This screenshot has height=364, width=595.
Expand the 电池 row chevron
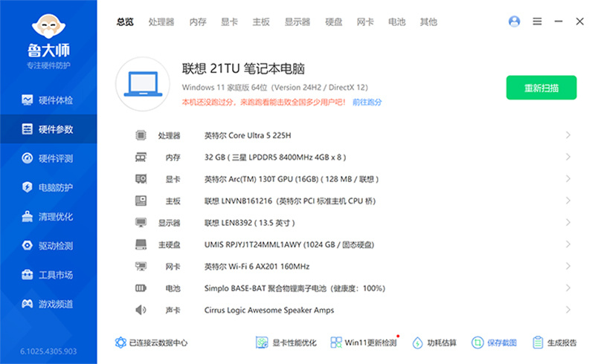point(568,288)
